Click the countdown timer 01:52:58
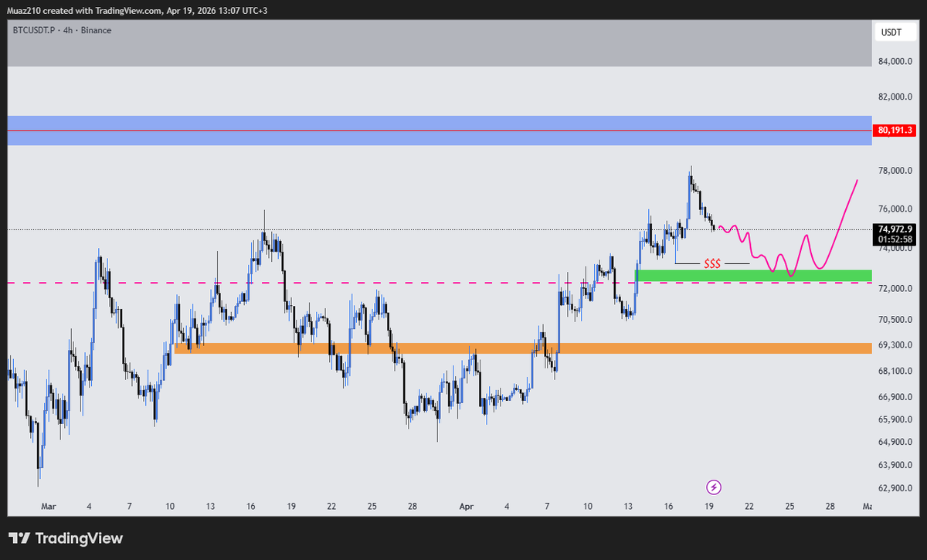 pos(894,239)
